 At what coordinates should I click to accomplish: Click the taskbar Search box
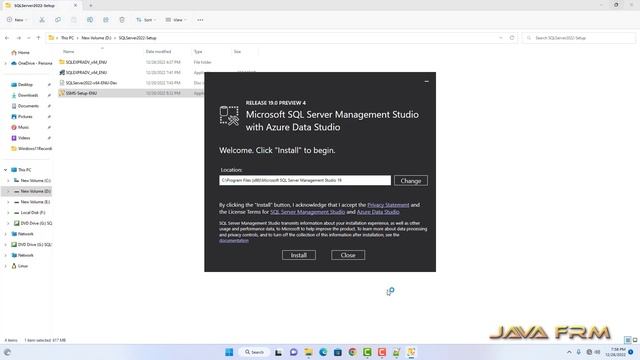coord(255,352)
